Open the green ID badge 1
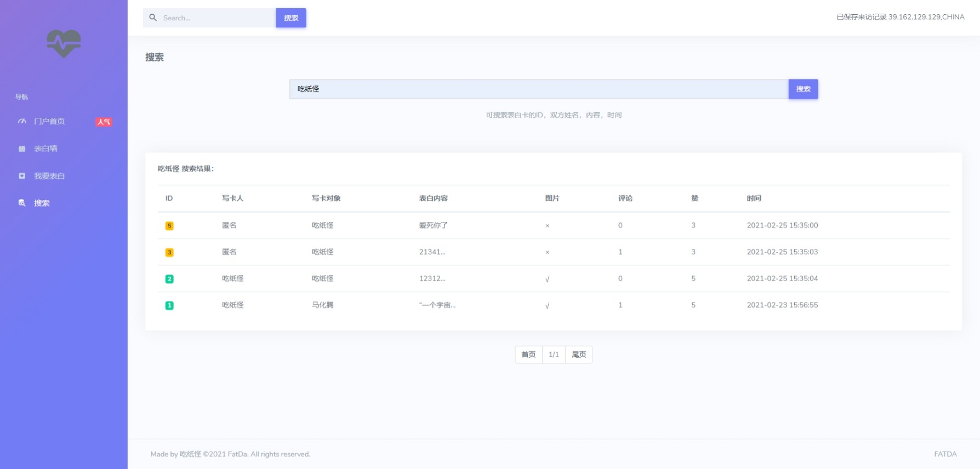Viewport: 980px width, 469px height. coord(169,306)
